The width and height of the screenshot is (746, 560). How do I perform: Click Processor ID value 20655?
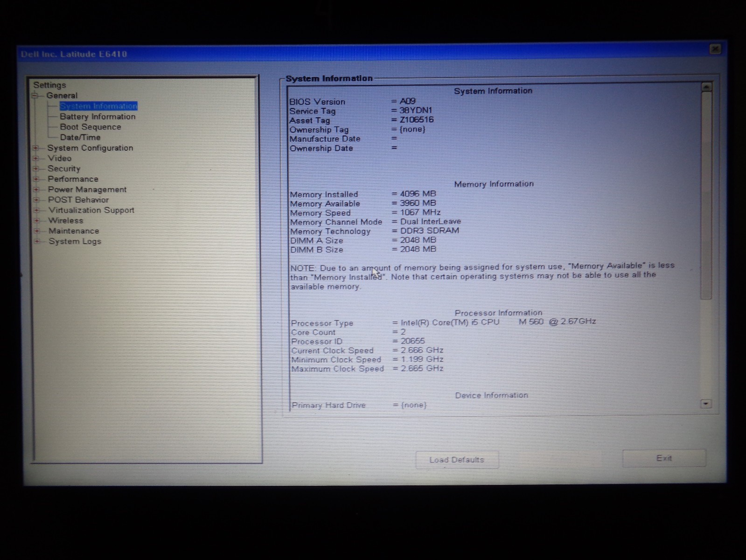(413, 341)
